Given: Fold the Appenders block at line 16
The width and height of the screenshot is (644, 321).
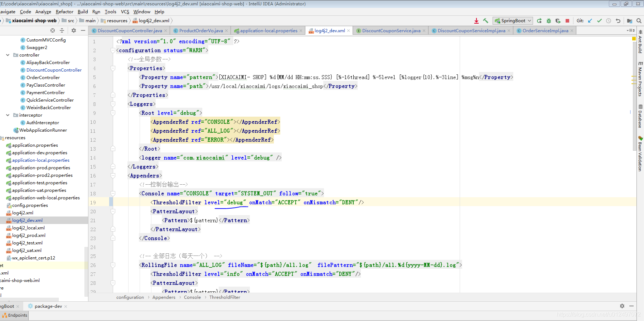Looking at the screenshot, I should (x=113, y=176).
